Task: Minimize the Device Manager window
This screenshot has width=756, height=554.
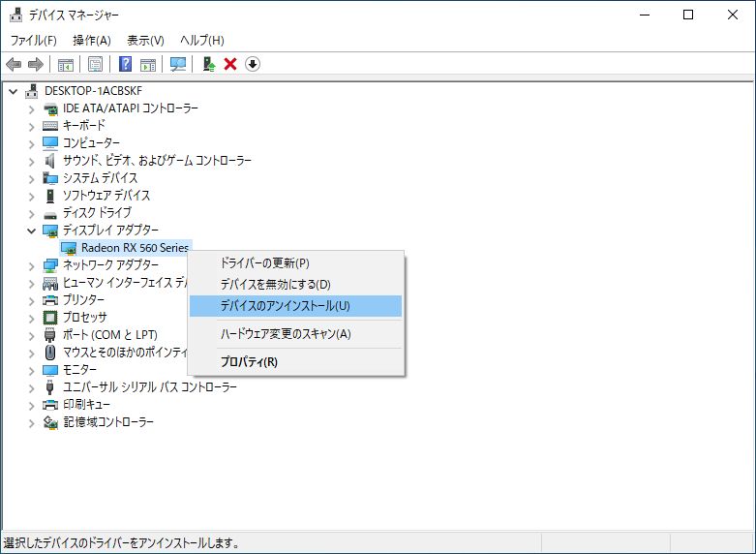Action: tap(645, 15)
